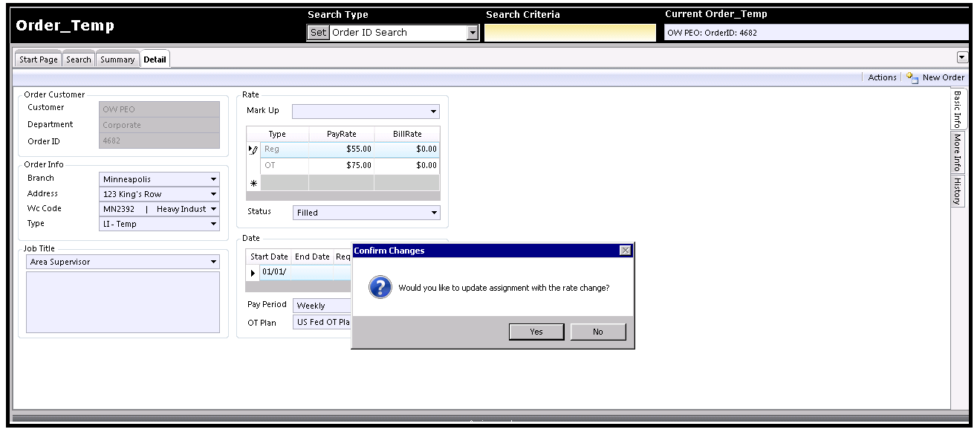Viewport: 980px width, 435px height.
Task: Click the tab list arrow at top right
Action: (962, 57)
